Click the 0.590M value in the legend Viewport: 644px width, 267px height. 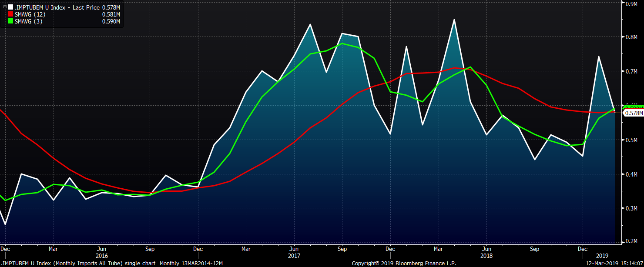[x=111, y=21]
